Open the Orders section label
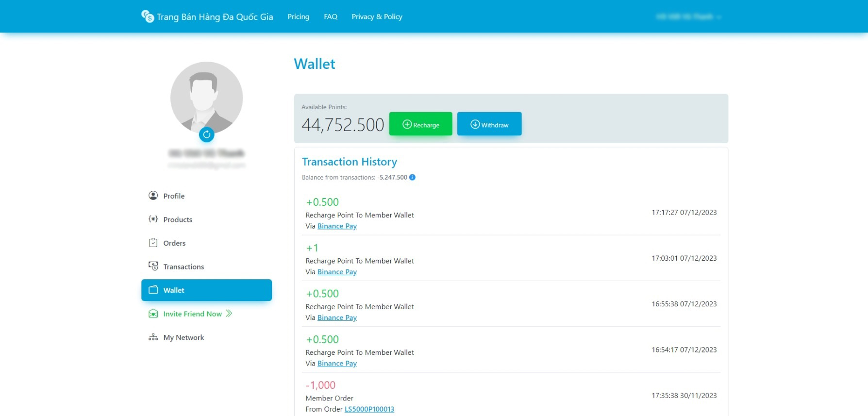 (174, 243)
